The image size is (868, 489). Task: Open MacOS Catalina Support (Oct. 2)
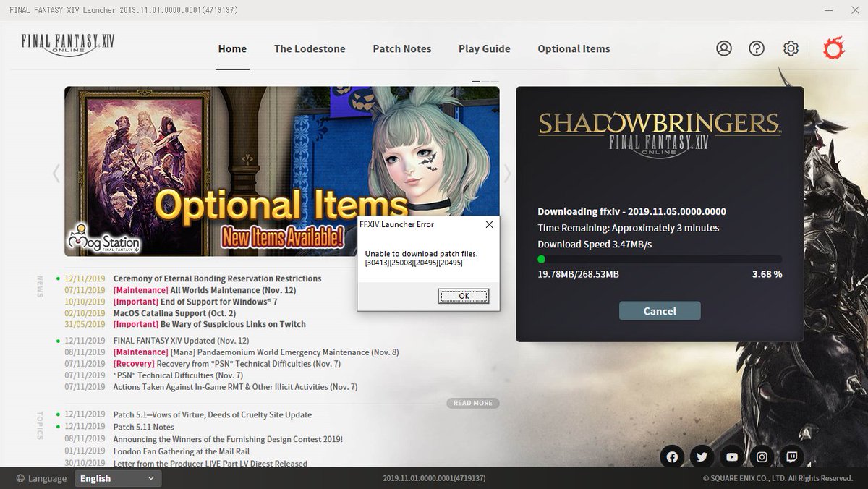click(x=174, y=313)
